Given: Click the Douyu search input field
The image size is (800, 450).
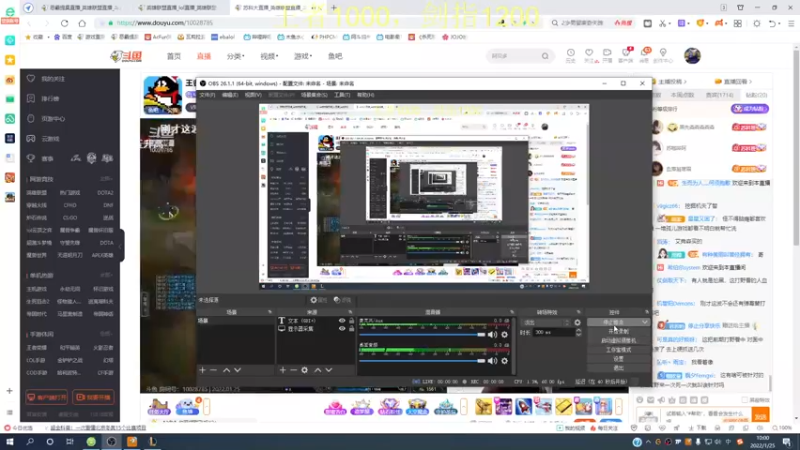Looking at the screenshot, I should point(514,56).
